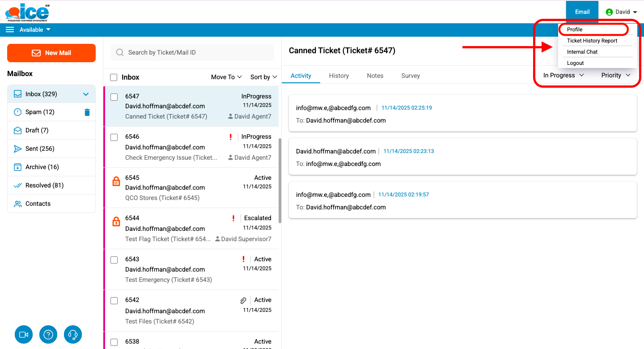This screenshot has height=349, width=644.
Task: Open help via question mark icon
Action: [x=48, y=335]
